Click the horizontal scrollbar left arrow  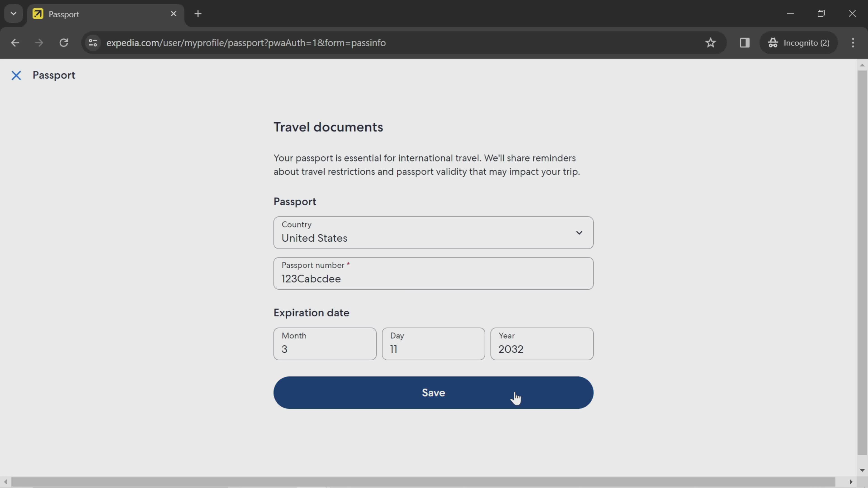[x=6, y=482]
